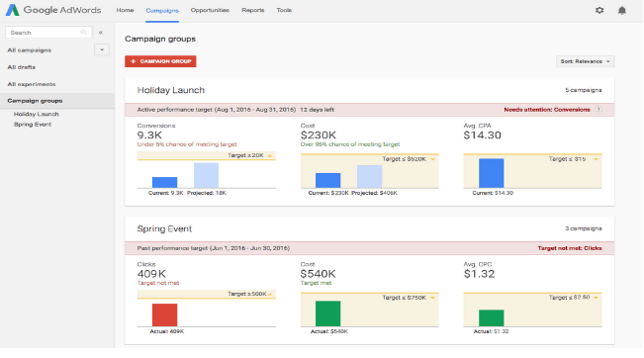Viewport: 644px width, 358px height.
Task: Add a new Campaign Group
Action: (x=160, y=61)
